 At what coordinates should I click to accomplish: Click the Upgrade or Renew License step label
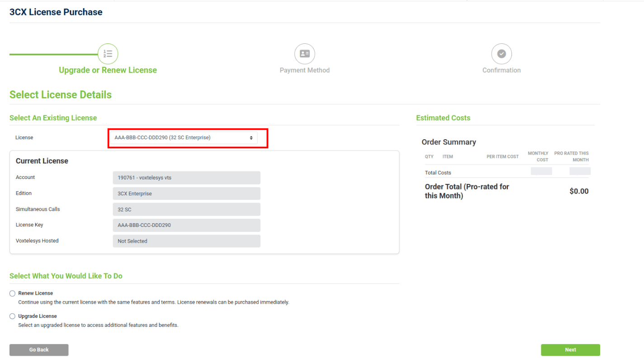tap(108, 70)
